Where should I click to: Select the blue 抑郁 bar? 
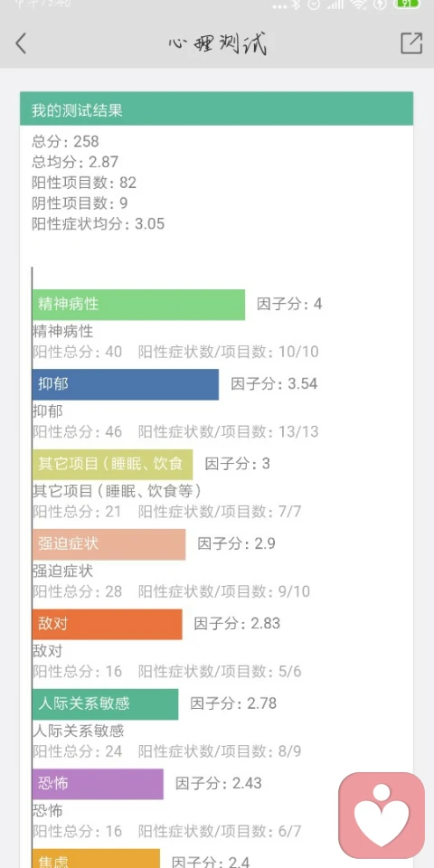pyautogui.click(x=126, y=384)
